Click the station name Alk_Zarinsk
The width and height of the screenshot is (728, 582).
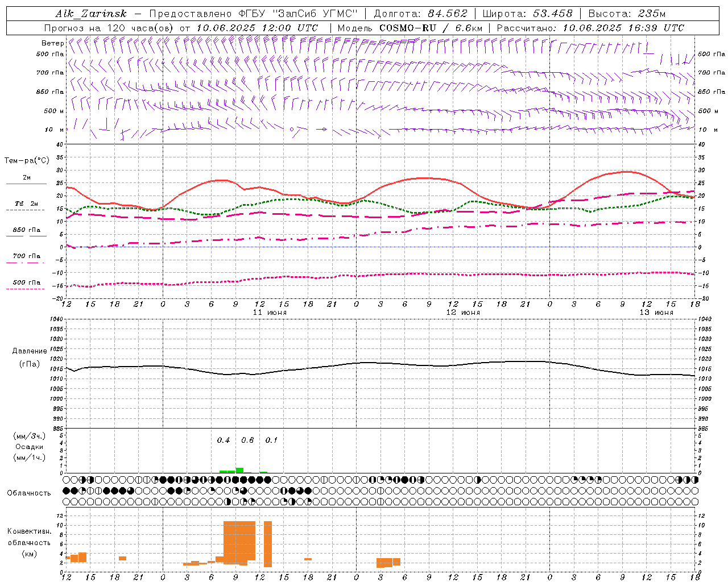pos(91,14)
